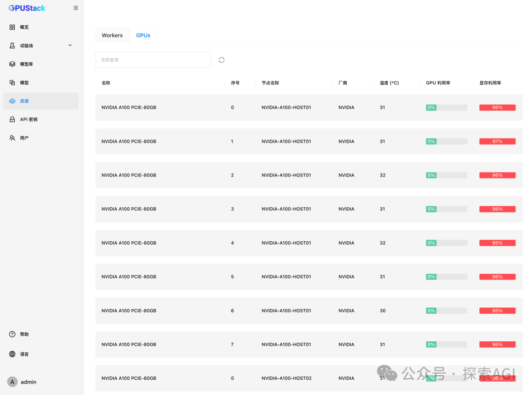Switch to the Workers tab

click(x=112, y=36)
